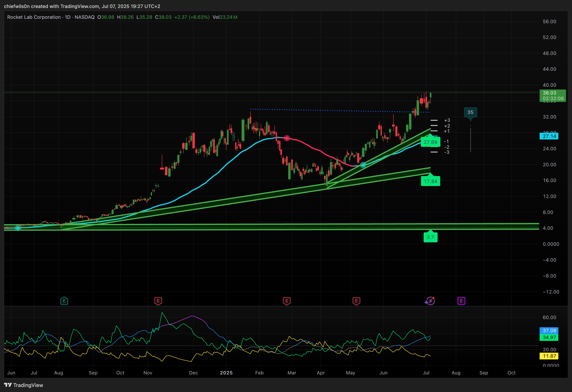Click the -3 deviation level label

(x=447, y=152)
